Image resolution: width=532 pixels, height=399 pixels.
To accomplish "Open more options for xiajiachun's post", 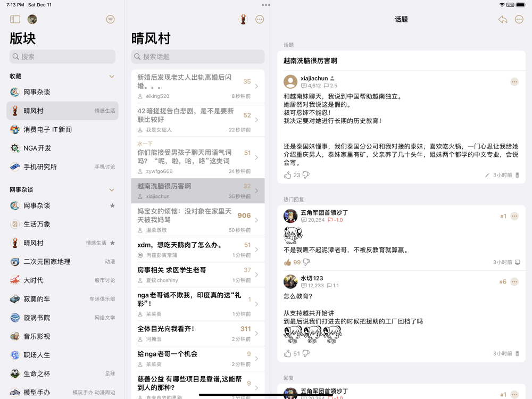I will pos(514,82).
